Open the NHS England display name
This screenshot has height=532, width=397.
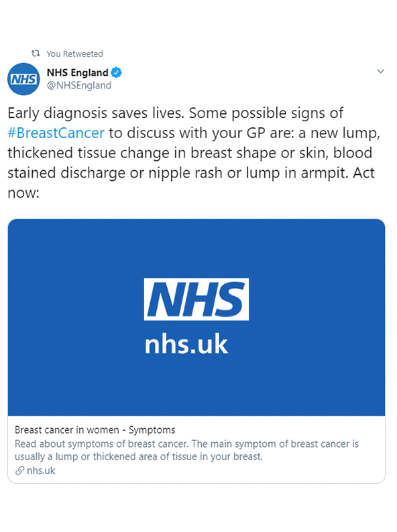click(x=77, y=72)
